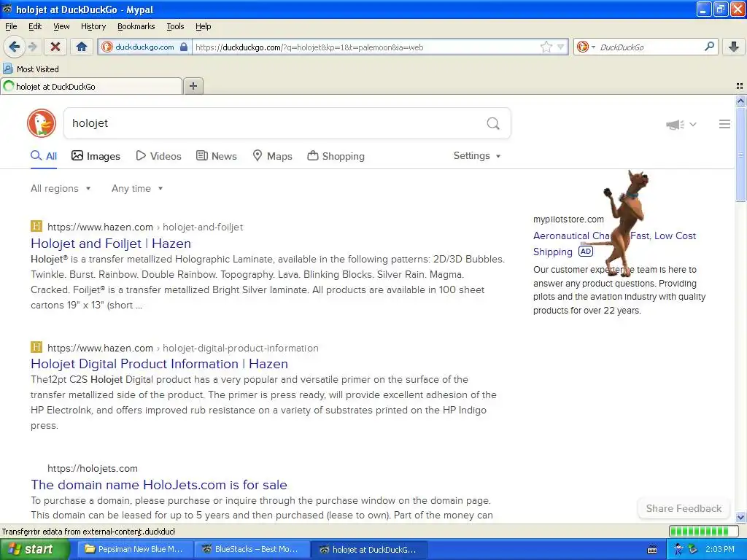Expand chevron next to megaphone icon
Viewport: 747px width, 560px height.
click(693, 124)
